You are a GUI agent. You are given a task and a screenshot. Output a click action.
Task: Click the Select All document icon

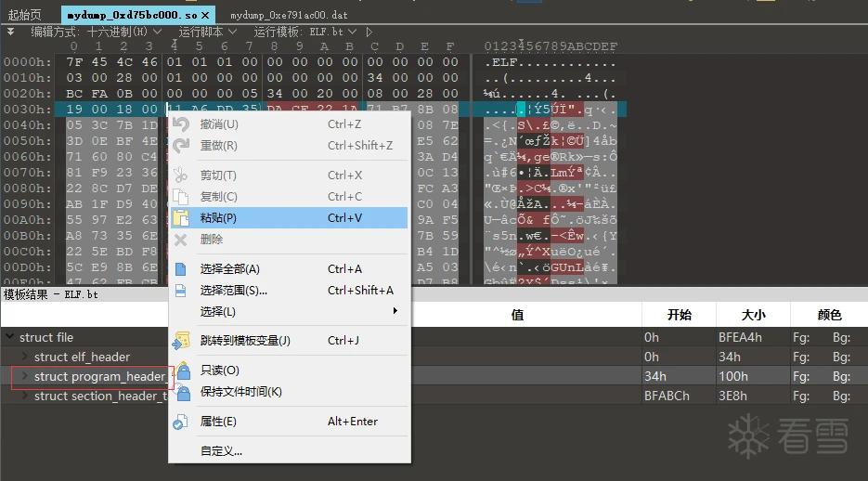pyautogui.click(x=180, y=269)
